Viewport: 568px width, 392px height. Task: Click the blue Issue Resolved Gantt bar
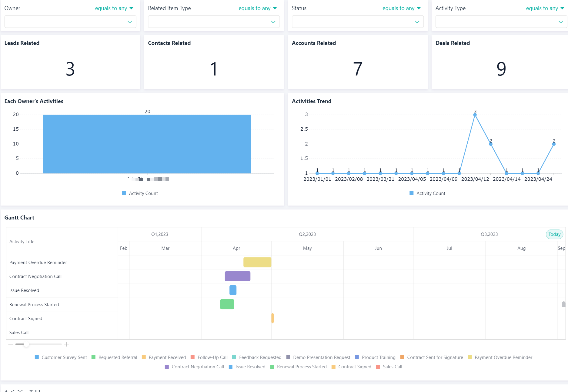233,290
